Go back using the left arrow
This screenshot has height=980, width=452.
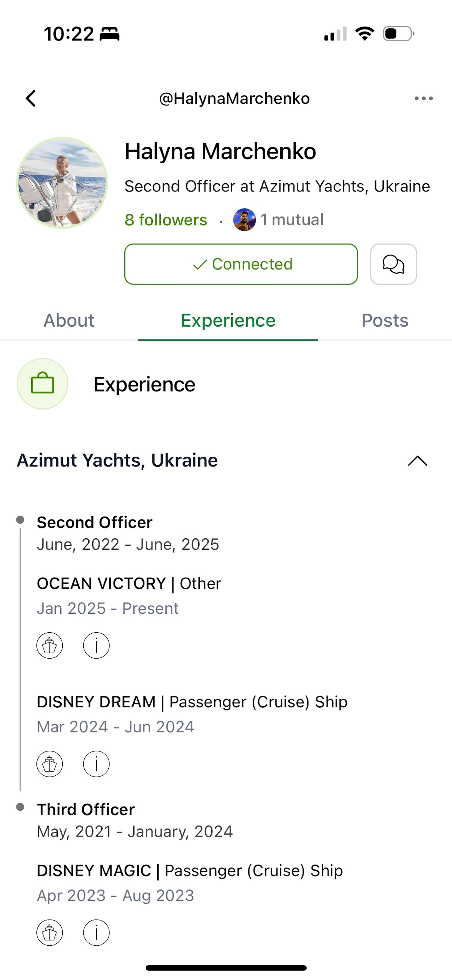31,98
